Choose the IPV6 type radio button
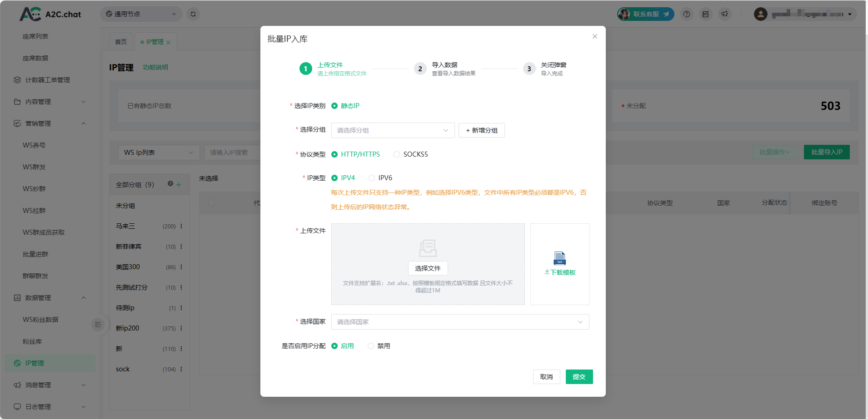Screen dimensions: 868x419 (x=372, y=178)
